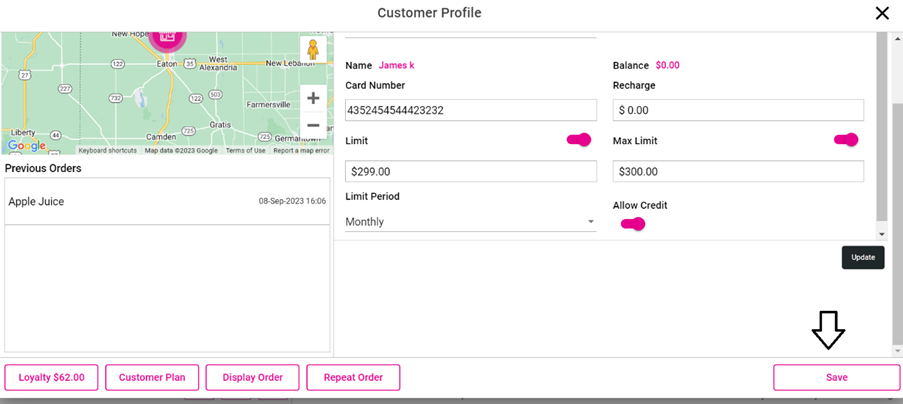The height and width of the screenshot is (404, 903).
Task: Click the inner panel scroll-down arrow
Action: coord(881,234)
